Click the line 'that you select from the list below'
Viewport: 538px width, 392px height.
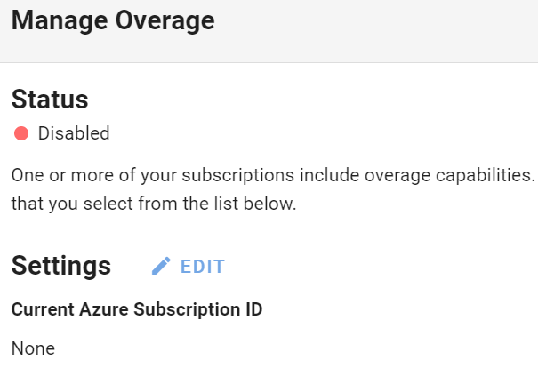154,204
